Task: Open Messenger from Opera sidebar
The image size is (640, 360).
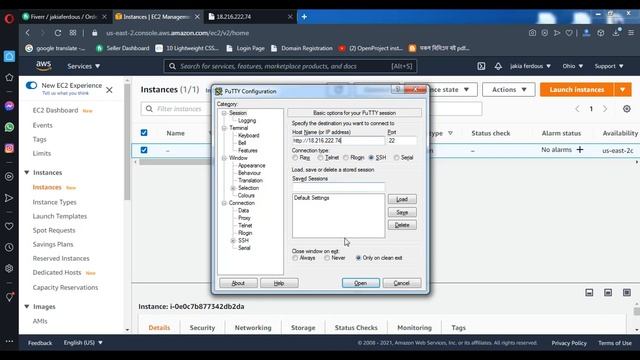Action: 9,106
